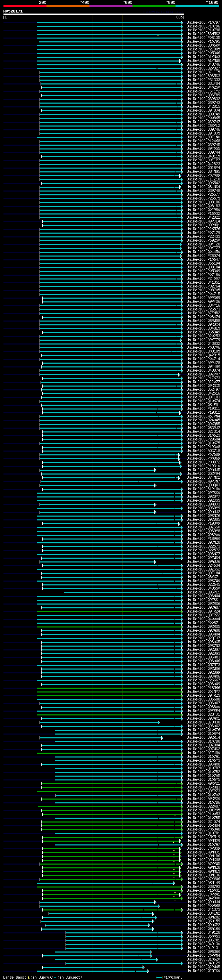Click the orange ~40% legend segment
This screenshot has height=980, width=222.
point(68,6)
